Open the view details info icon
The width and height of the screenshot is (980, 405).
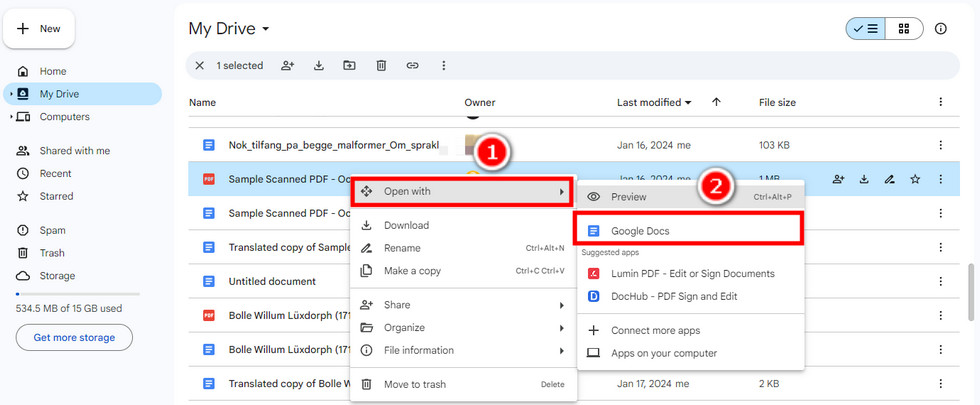click(x=941, y=29)
